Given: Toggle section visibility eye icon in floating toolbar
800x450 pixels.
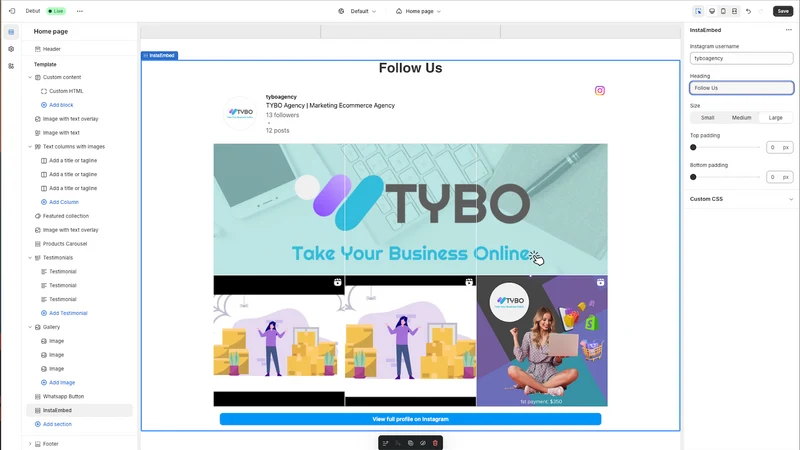Looking at the screenshot, I should point(423,443).
